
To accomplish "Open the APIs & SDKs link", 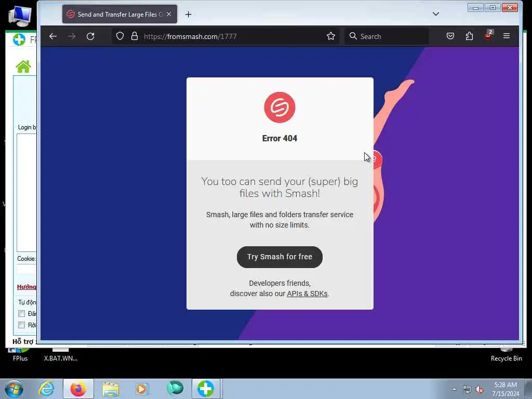I will tap(307, 294).
